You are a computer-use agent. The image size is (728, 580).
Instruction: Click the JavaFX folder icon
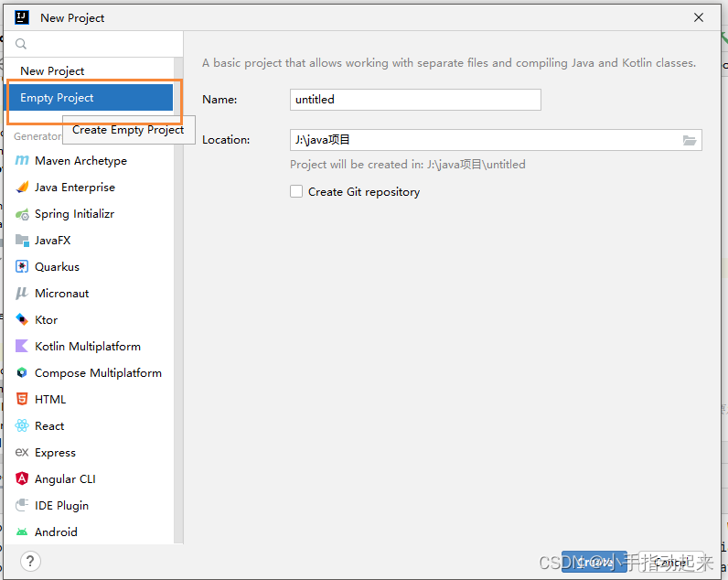[x=22, y=241]
